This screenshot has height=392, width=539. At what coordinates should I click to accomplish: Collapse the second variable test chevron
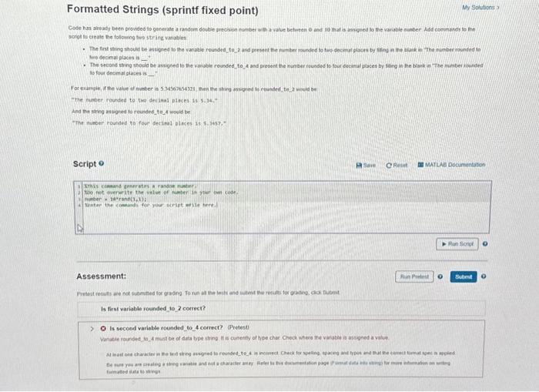pyautogui.click(x=92, y=329)
